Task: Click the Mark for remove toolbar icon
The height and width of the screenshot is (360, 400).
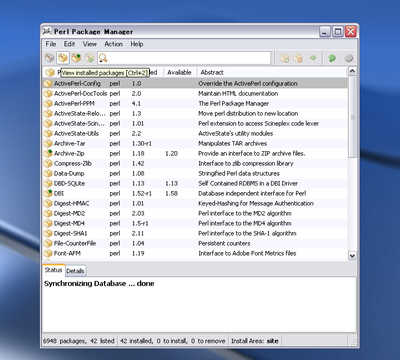Action: (298, 58)
